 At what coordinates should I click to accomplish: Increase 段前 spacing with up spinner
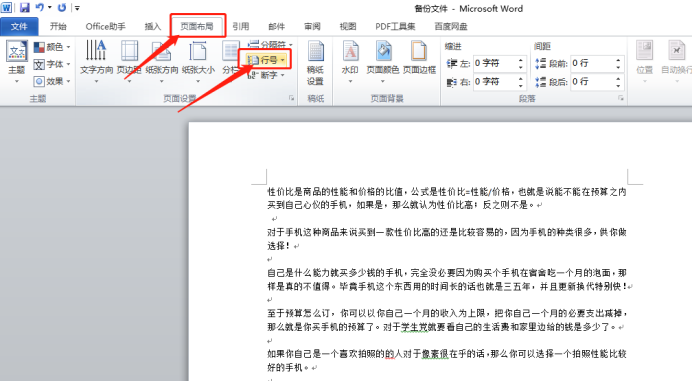(618, 60)
